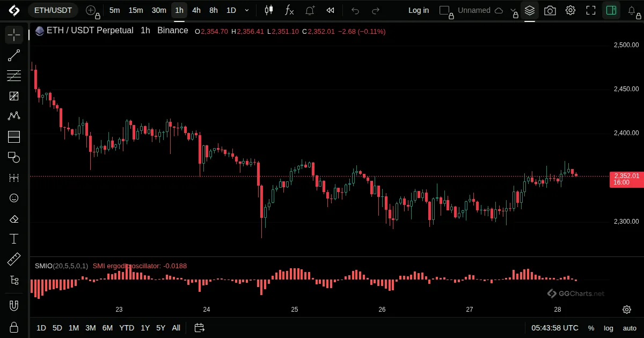This screenshot has height=338, width=644.
Task: Open the go-to-date calendar picker
Action: (200, 328)
